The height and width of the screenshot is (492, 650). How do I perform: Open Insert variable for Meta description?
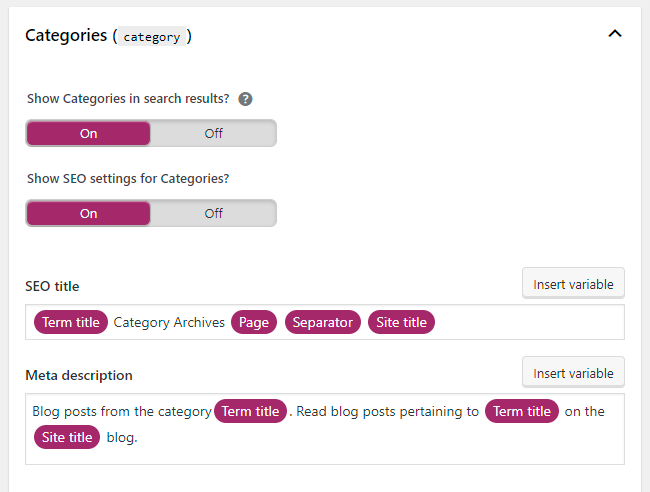click(573, 373)
